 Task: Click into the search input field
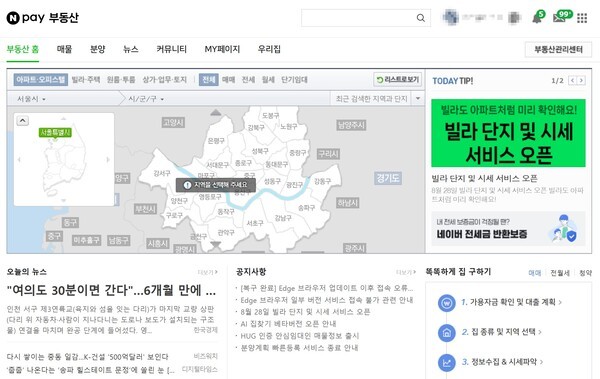pos(359,18)
